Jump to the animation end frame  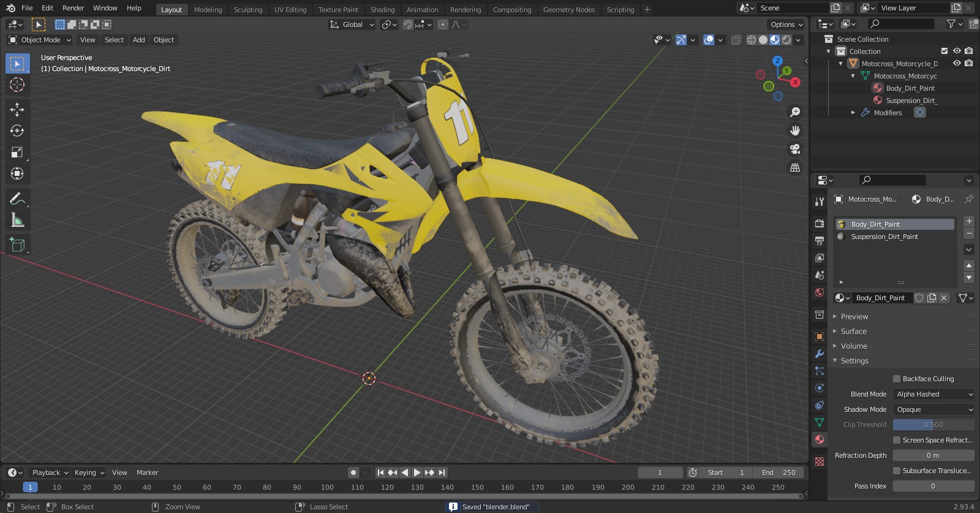pos(442,473)
